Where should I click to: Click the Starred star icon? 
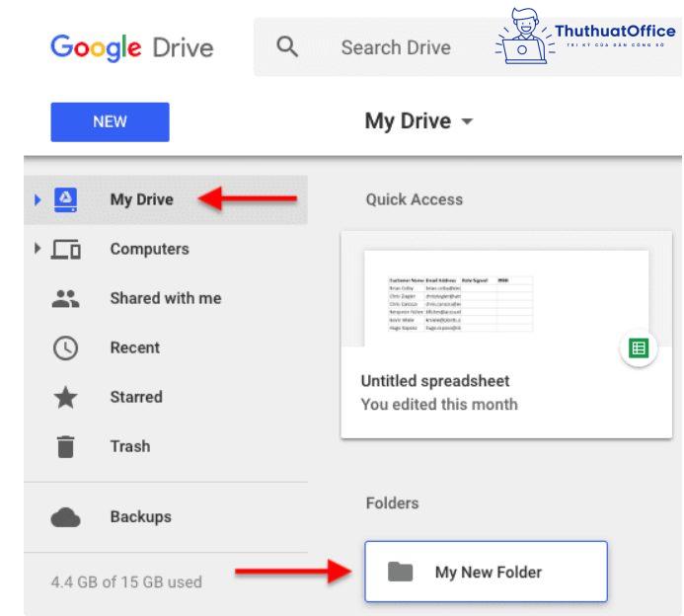pos(65,397)
